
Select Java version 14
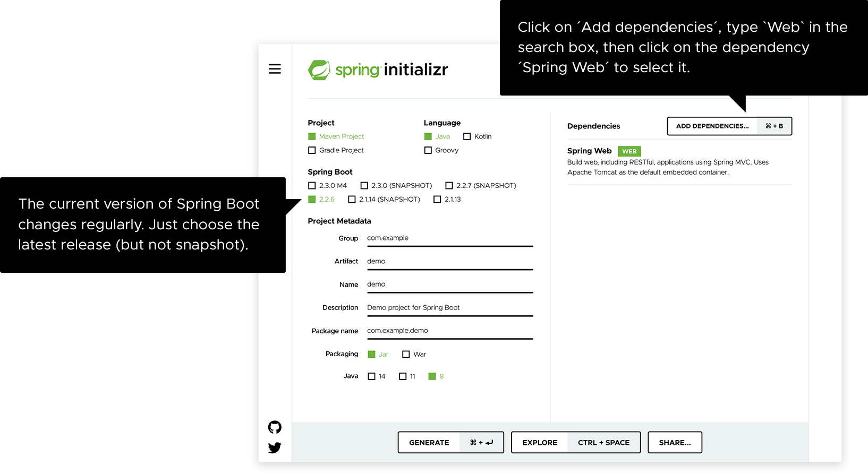pos(372,376)
